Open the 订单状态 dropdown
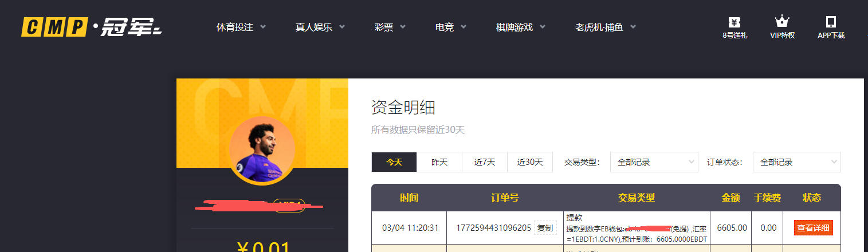This screenshot has width=868, height=252. 796,162
